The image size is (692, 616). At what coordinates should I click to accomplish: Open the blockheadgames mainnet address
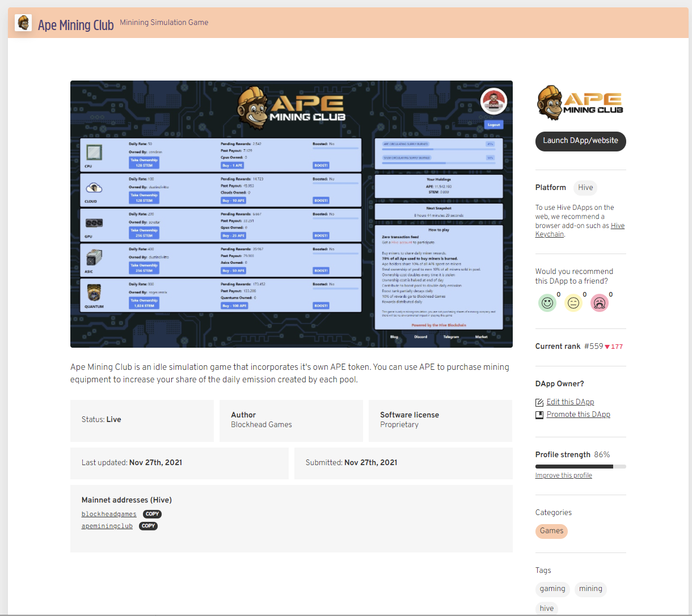click(109, 514)
